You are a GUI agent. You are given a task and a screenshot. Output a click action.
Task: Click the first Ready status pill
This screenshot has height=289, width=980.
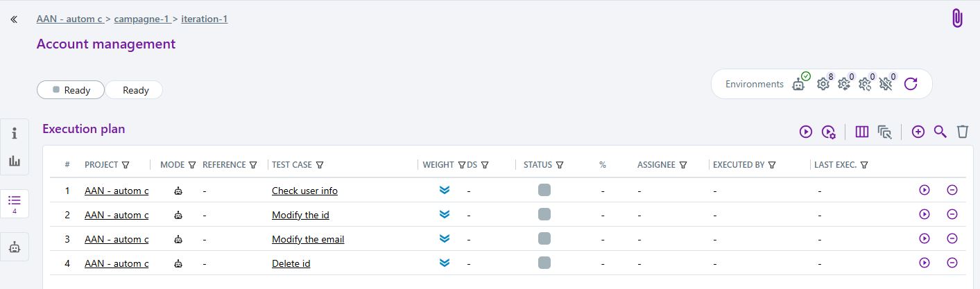[x=71, y=90]
